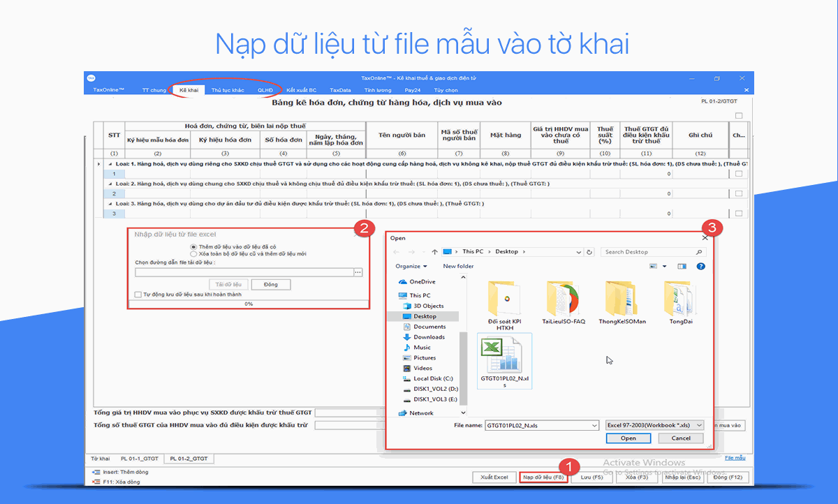The height and width of the screenshot is (504, 838).
Task: Go up one folder level with the up arrow
Action: [x=434, y=252]
